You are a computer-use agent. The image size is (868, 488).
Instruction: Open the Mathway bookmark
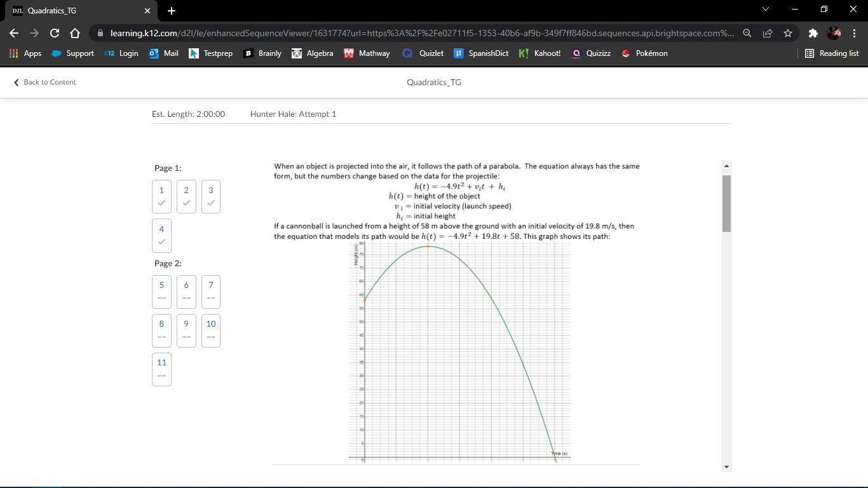coord(367,53)
